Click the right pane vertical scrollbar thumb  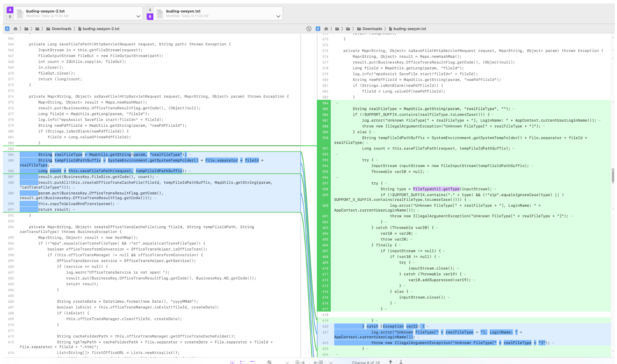coord(613,175)
